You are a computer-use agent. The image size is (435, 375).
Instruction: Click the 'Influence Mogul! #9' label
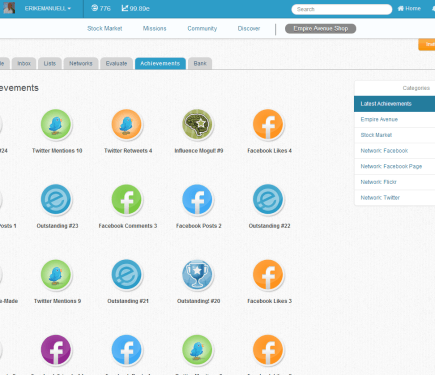[x=199, y=151]
